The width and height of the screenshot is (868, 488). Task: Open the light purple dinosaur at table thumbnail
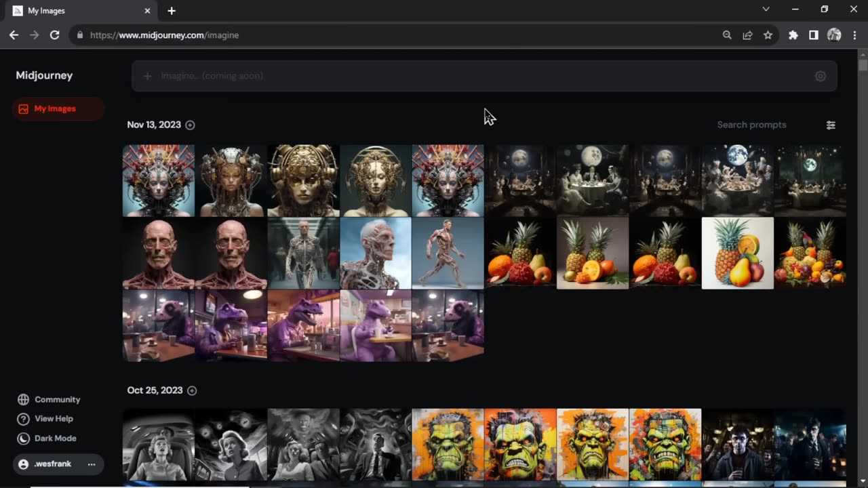coord(376,325)
